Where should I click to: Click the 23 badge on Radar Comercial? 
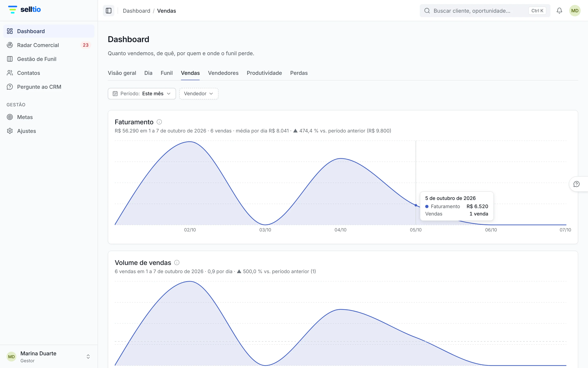tap(86, 45)
